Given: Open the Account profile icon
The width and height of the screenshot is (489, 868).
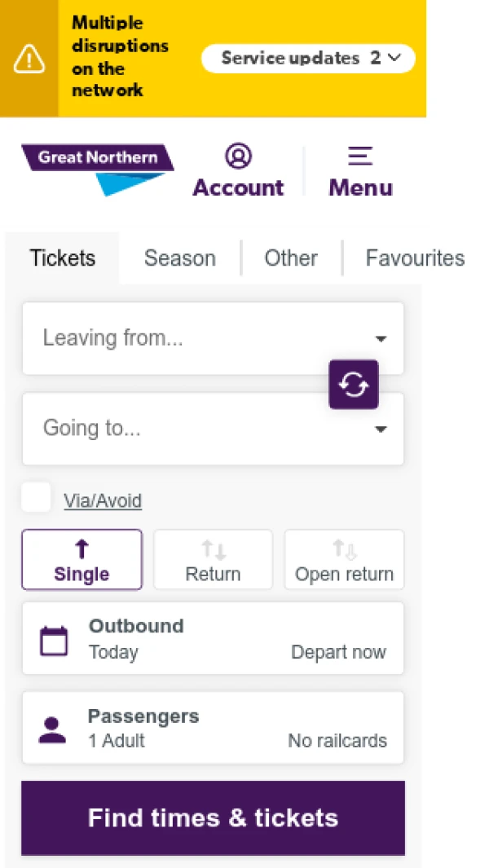Looking at the screenshot, I should click(x=238, y=156).
